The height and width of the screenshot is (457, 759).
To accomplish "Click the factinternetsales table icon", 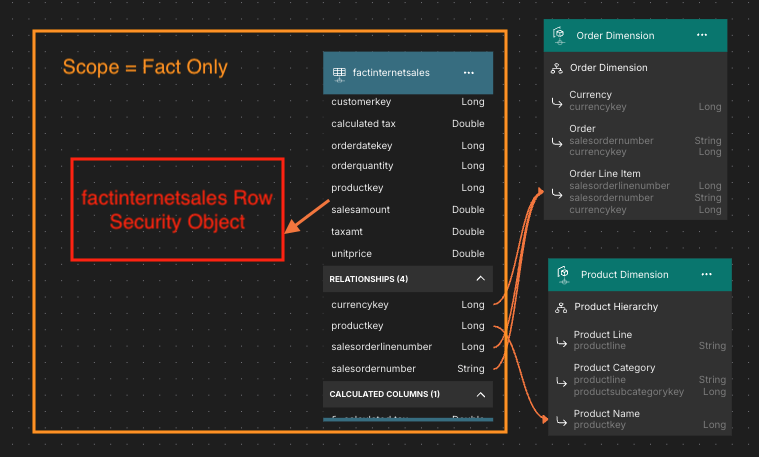I will point(339,74).
